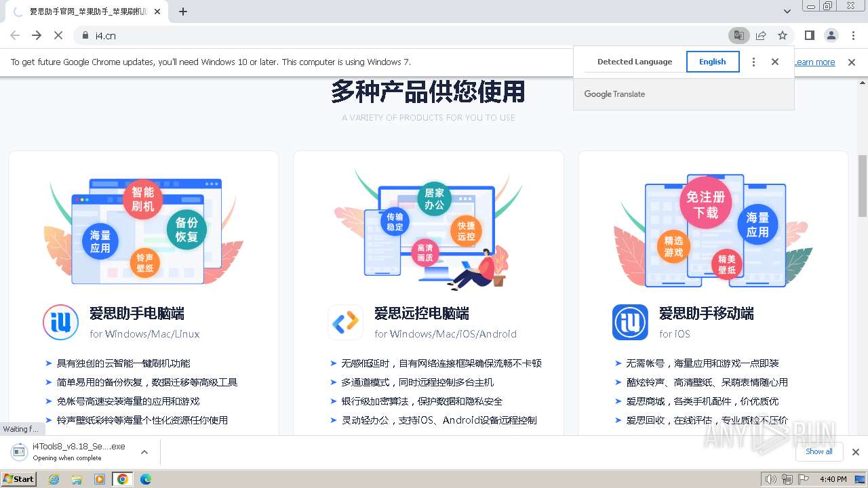Open a new tab with plus button
This screenshot has height=488, width=868.
point(183,12)
